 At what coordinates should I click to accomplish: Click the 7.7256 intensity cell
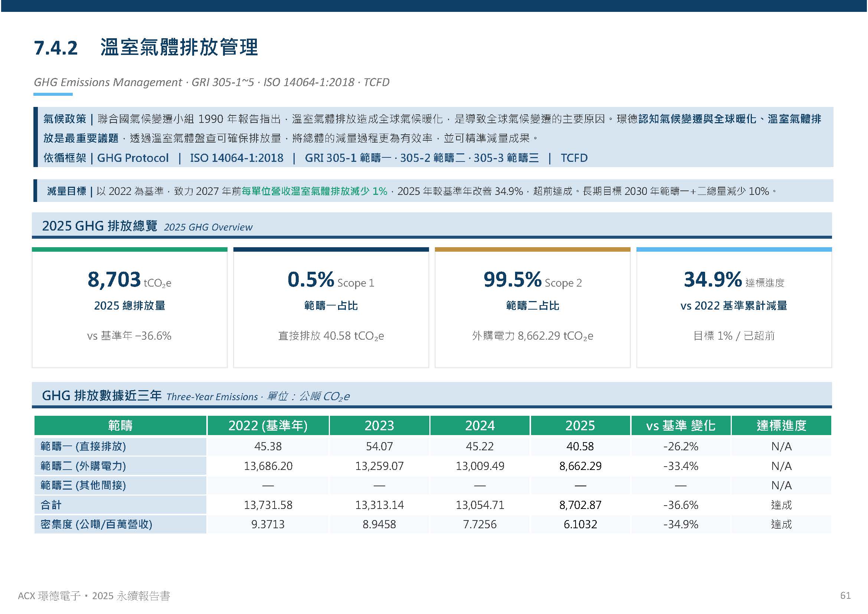click(x=480, y=525)
